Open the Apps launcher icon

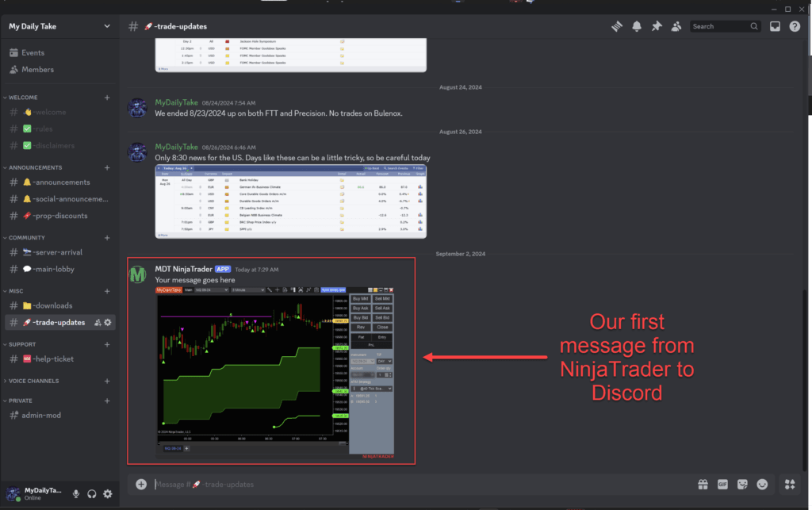pos(790,484)
